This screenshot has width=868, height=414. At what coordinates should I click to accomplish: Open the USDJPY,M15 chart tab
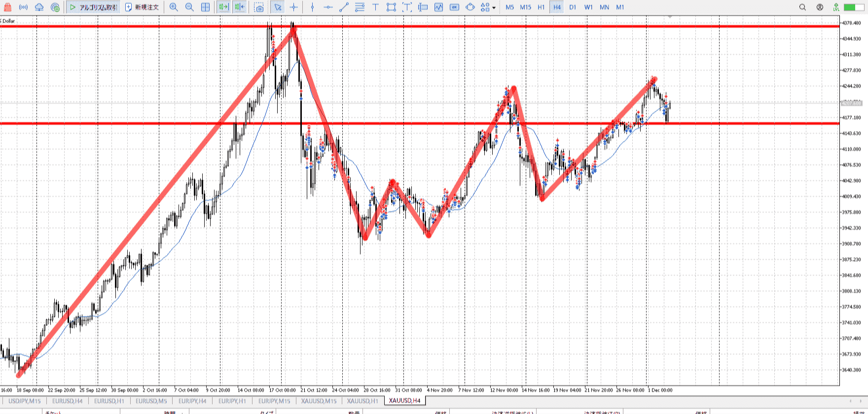(x=25, y=401)
